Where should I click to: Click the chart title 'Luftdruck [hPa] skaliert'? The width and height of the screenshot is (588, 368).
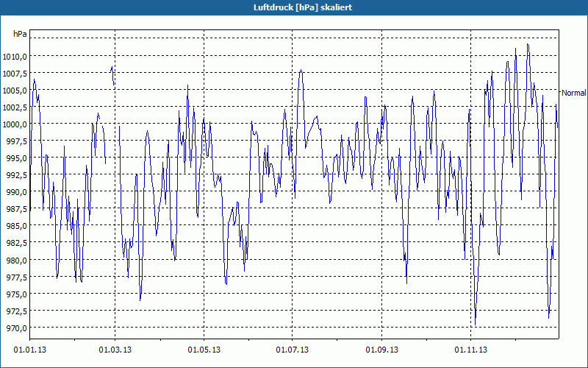click(303, 7)
